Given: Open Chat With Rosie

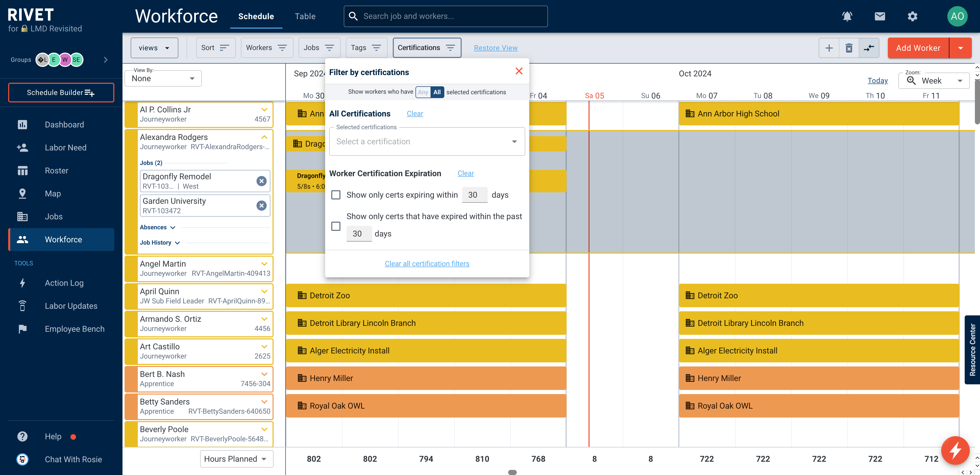Looking at the screenshot, I should (x=61, y=459).
